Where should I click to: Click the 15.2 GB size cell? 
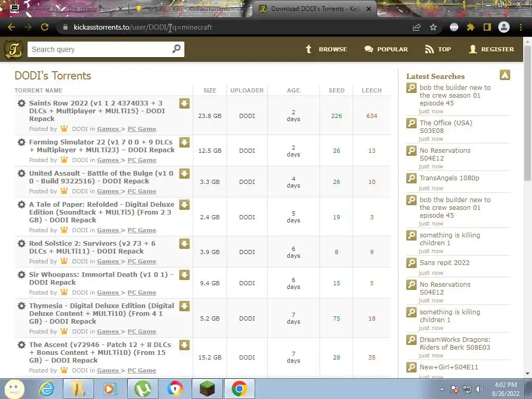pos(210,357)
